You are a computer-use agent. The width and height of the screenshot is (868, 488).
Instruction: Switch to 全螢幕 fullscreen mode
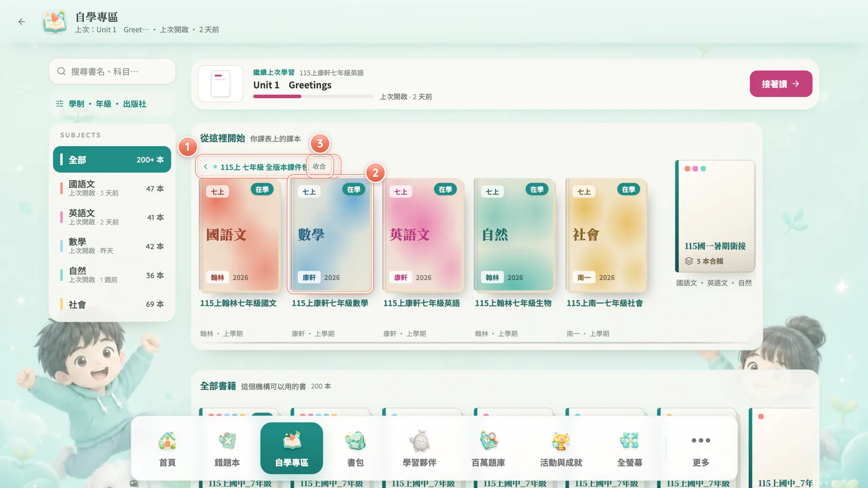629,448
